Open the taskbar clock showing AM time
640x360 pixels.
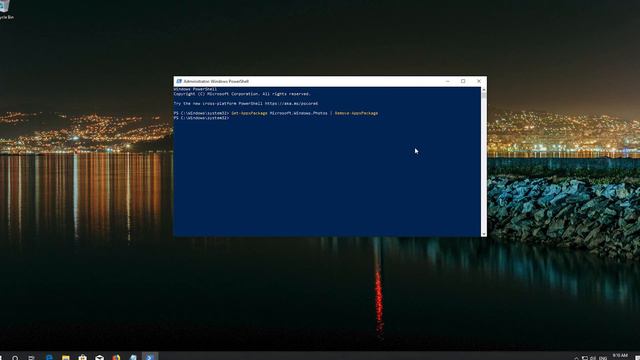620,357
